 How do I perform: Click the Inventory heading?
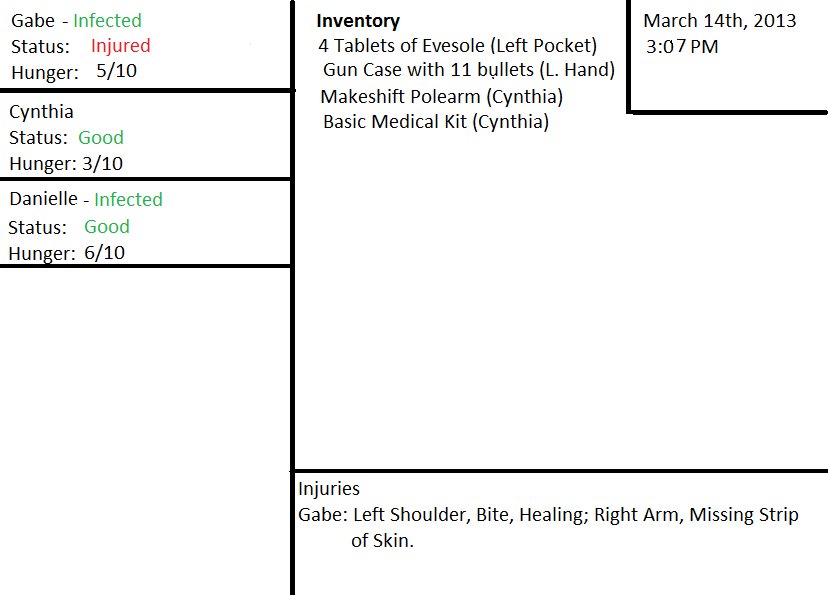[358, 21]
